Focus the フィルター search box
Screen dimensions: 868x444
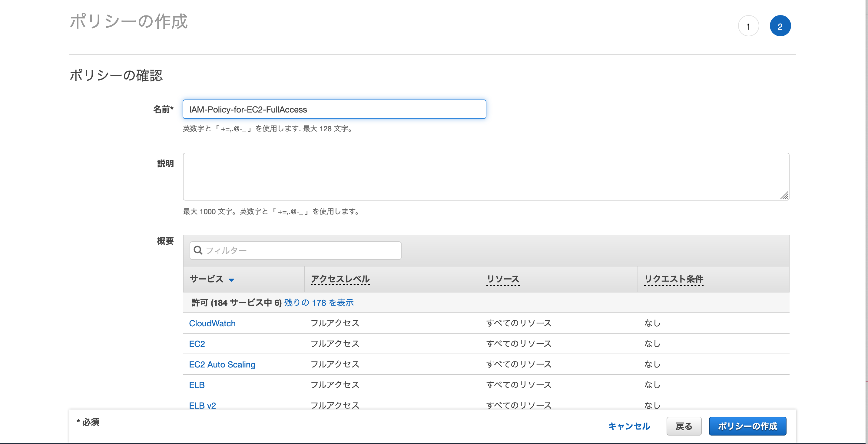tap(300, 250)
